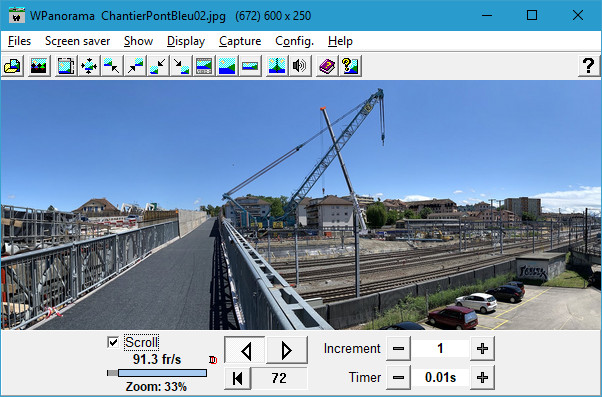This screenshot has width=602, height=397.
Task: Click the 91.3 fr/s frame rate text
Action: click(157, 359)
